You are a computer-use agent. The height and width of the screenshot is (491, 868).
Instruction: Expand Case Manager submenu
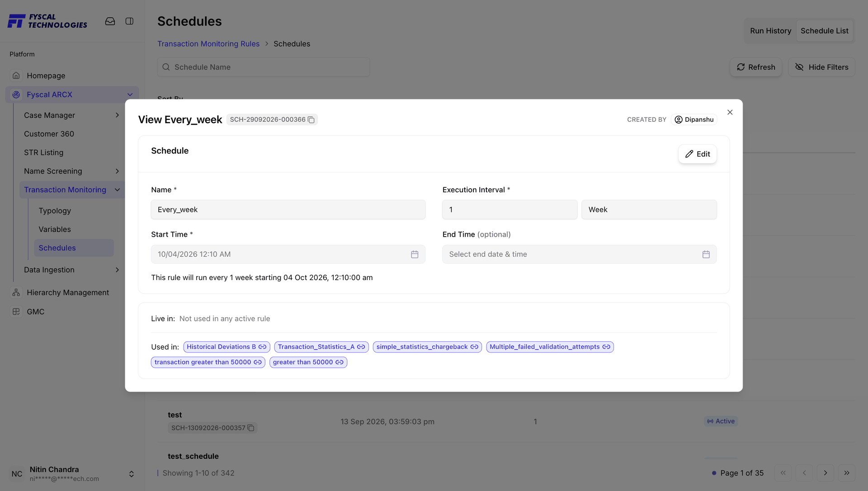[x=117, y=115]
